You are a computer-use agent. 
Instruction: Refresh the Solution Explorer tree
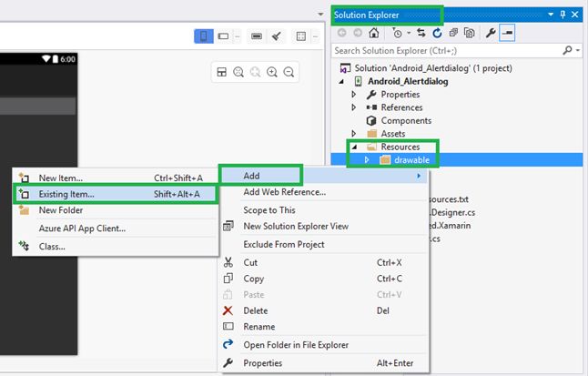click(437, 33)
